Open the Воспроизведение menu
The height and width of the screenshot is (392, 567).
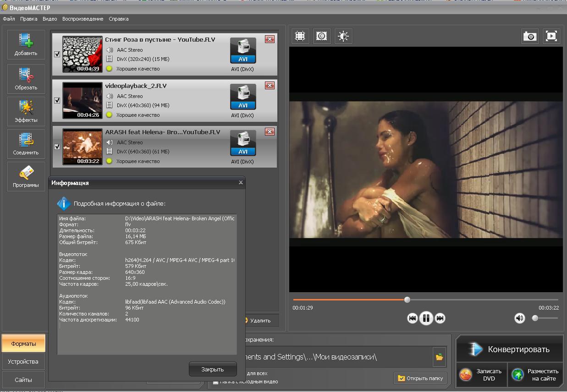tap(83, 19)
